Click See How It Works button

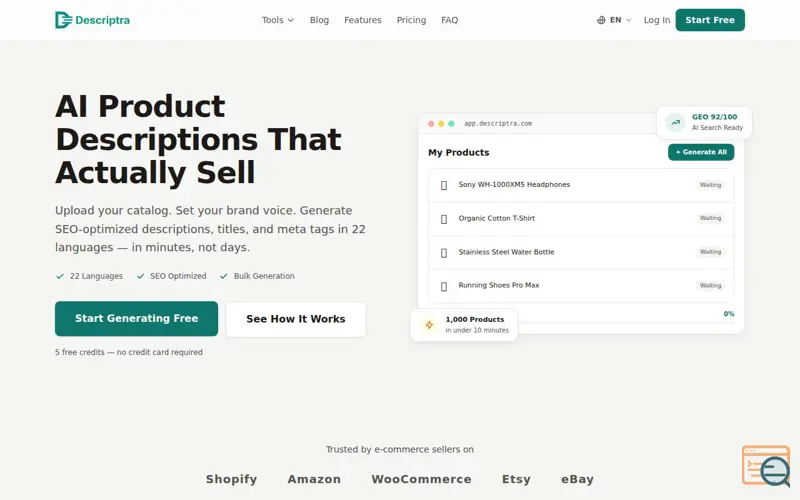click(295, 319)
